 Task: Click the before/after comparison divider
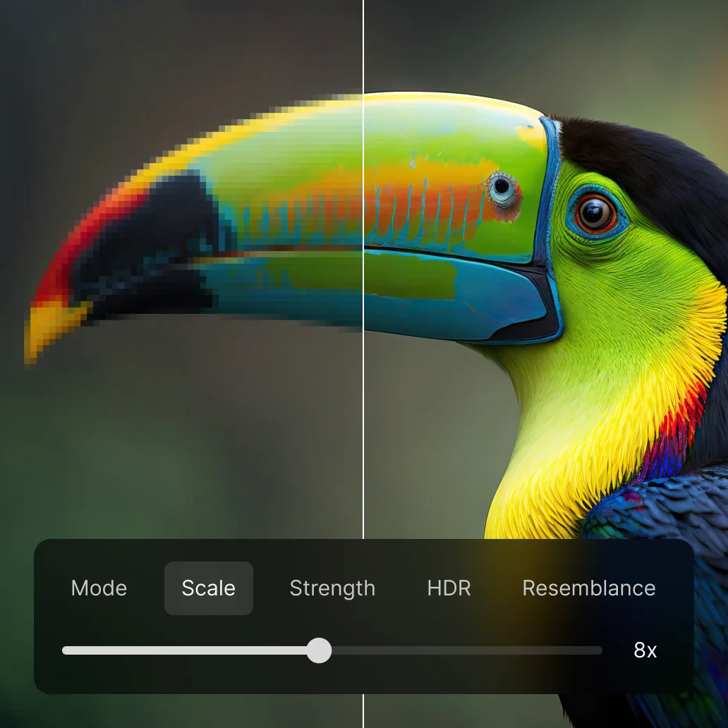pyautogui.click(x=363, y=282)
